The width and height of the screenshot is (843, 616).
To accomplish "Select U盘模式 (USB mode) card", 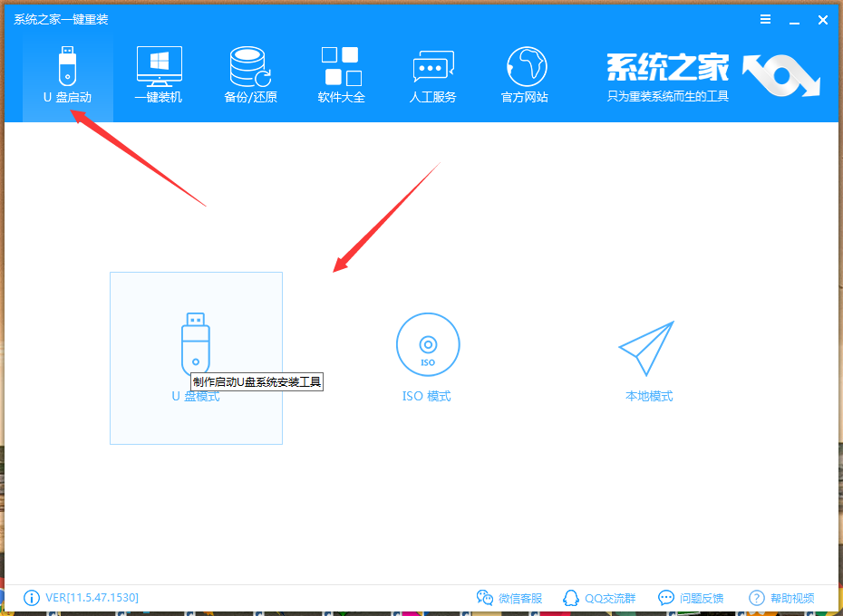I will pyautogui.click(x=196, y=358).
